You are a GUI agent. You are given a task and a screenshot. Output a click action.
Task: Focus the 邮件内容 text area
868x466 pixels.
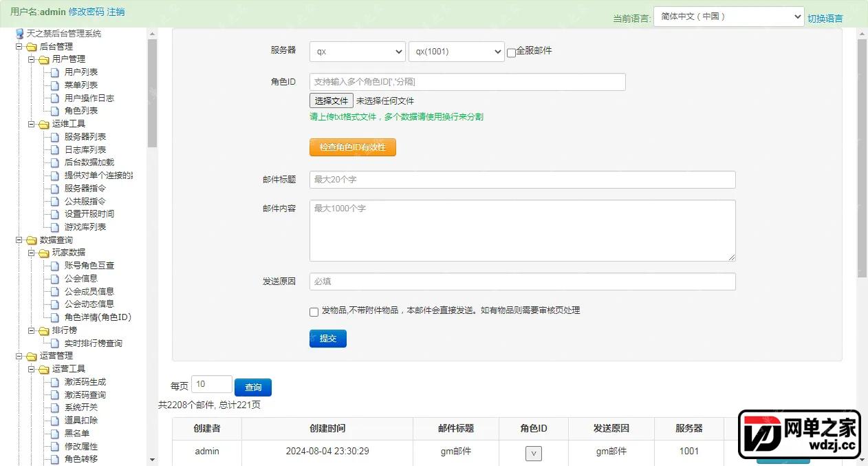point(523,231)
